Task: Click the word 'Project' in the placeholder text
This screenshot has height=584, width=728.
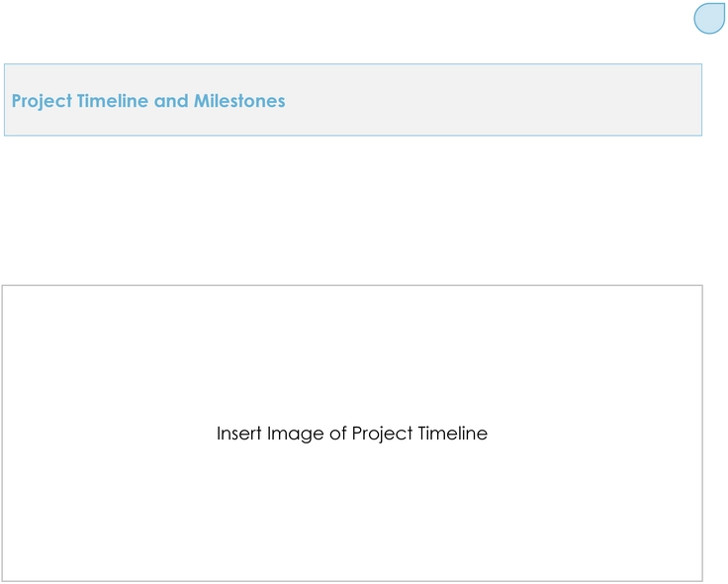Action: click(382, 435)
